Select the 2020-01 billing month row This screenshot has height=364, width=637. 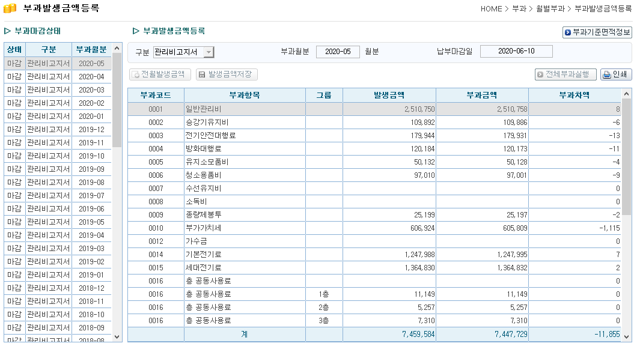[x=58, y=116]
